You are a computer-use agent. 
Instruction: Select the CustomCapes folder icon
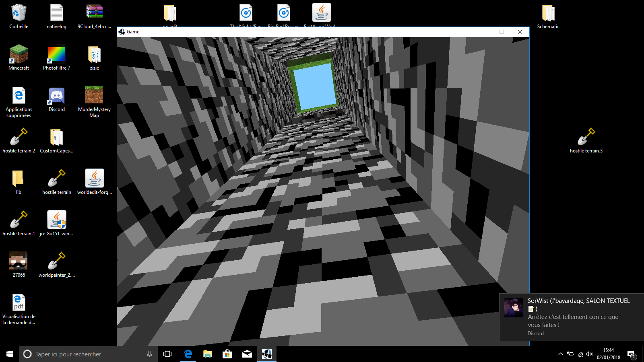(56, 137)
